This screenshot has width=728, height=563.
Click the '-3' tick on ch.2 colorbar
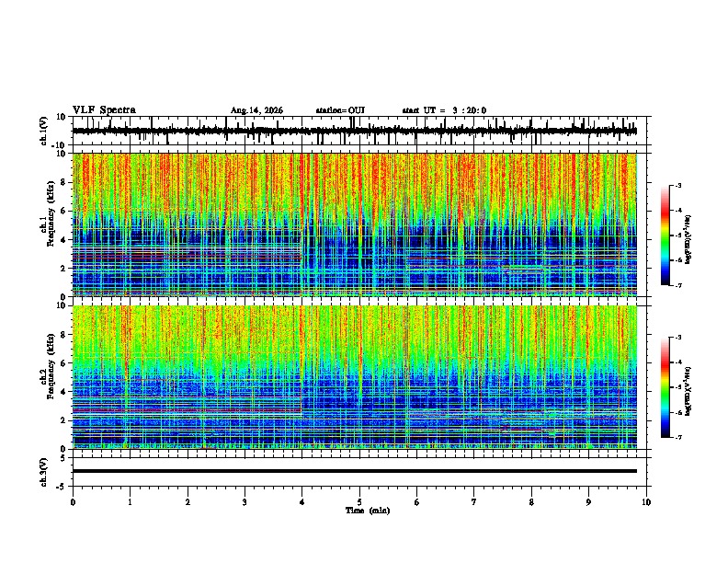(x=677, y=338)
